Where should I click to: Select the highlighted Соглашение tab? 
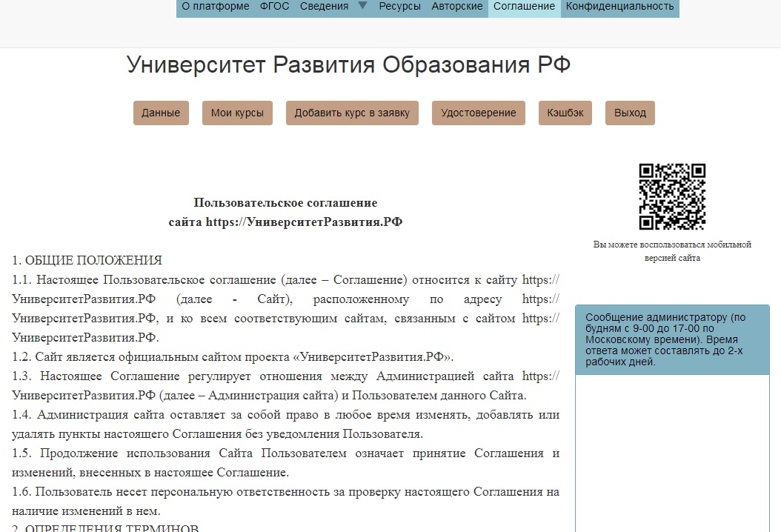(x=524, y=7)
